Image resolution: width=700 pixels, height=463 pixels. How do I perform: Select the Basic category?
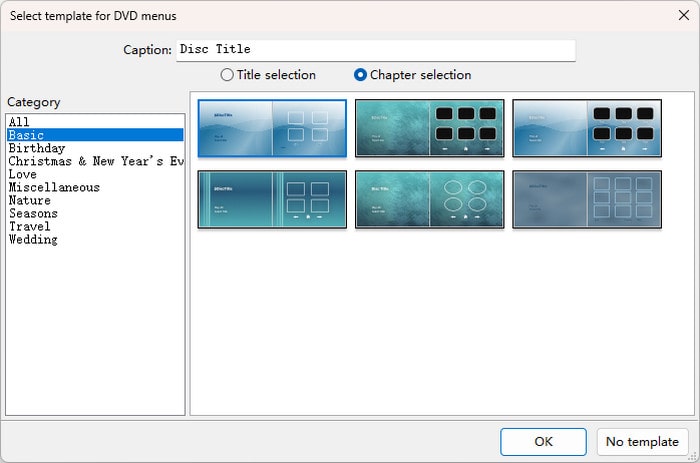point(26,135)
